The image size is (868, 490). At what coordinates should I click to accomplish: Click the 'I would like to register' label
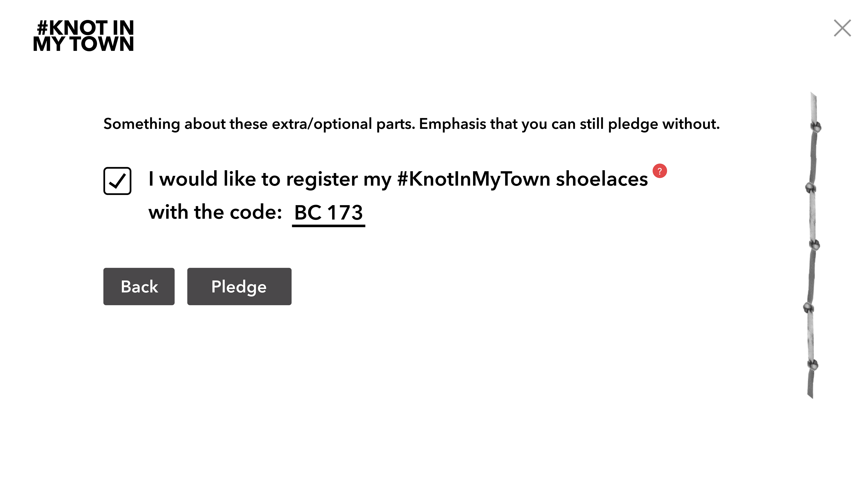pos(253,179)
